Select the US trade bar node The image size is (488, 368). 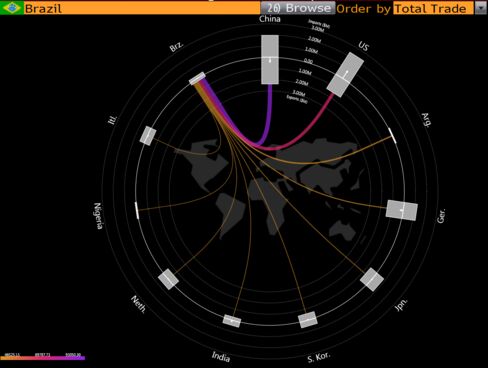345,75
